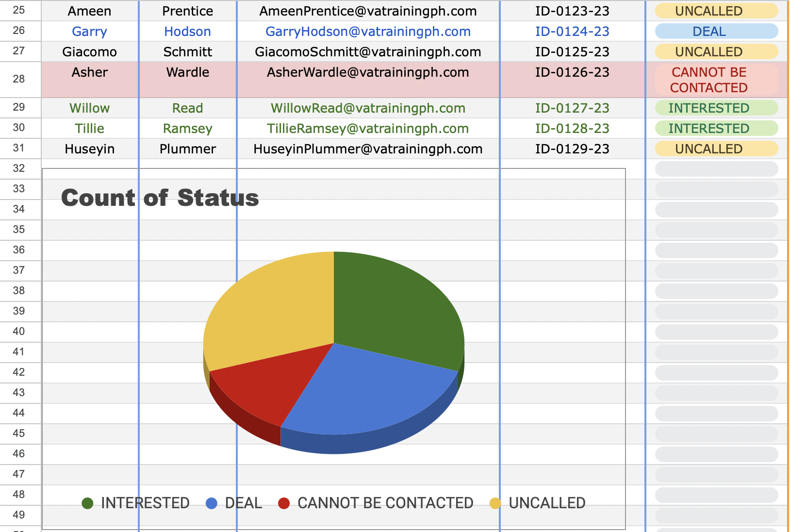The height and width of the screenshot is (532, 790).
Task: Open the UNCALLED status dropdown for Huseyin Plummer
Action: point(716,149)
